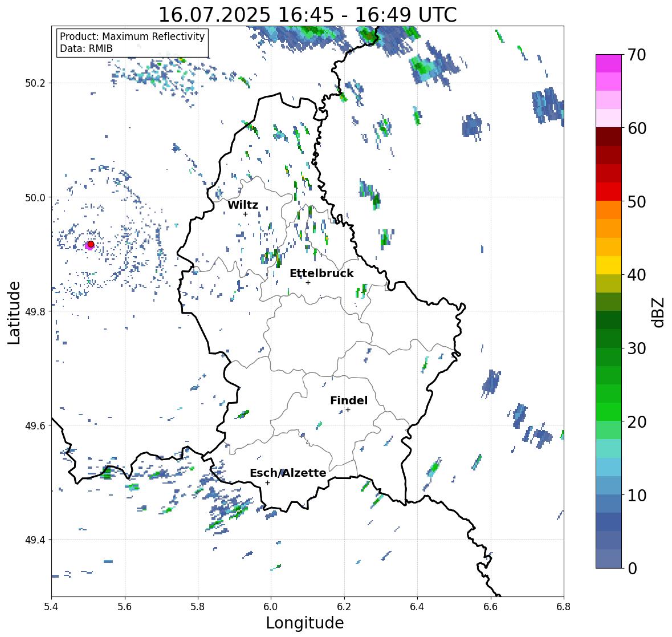Click the longitude tick label 6.6
This screenshot has width=672, height=637.
(x=491, y=607)
